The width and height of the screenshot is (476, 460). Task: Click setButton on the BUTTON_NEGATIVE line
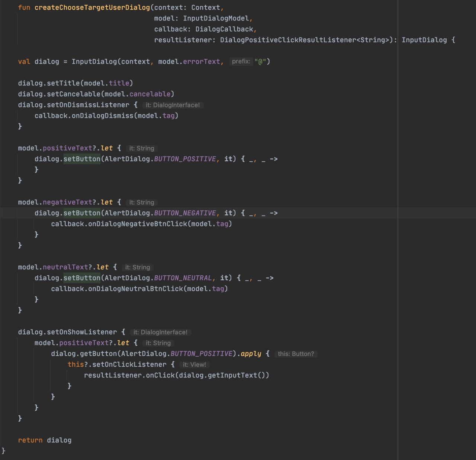(82, 213)
